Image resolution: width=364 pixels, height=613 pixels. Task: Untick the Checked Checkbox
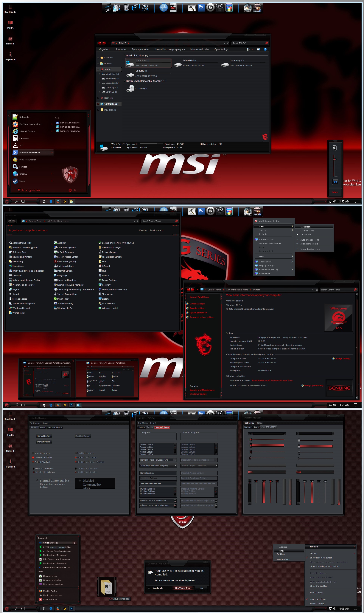(33, 457)
